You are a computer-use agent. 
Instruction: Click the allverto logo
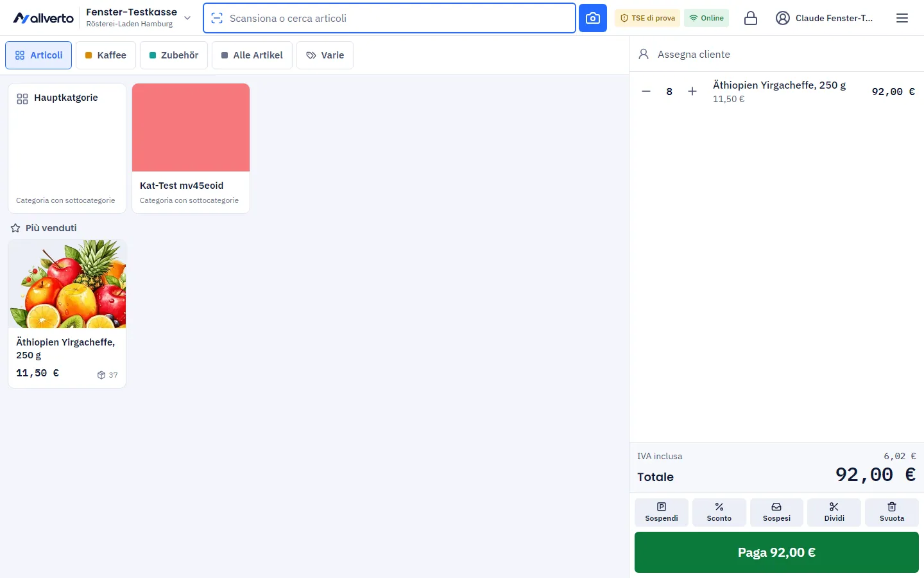44,18
